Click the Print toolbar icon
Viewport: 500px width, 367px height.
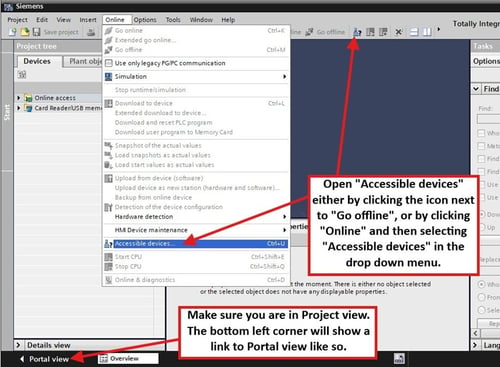(x=91, y=32)
